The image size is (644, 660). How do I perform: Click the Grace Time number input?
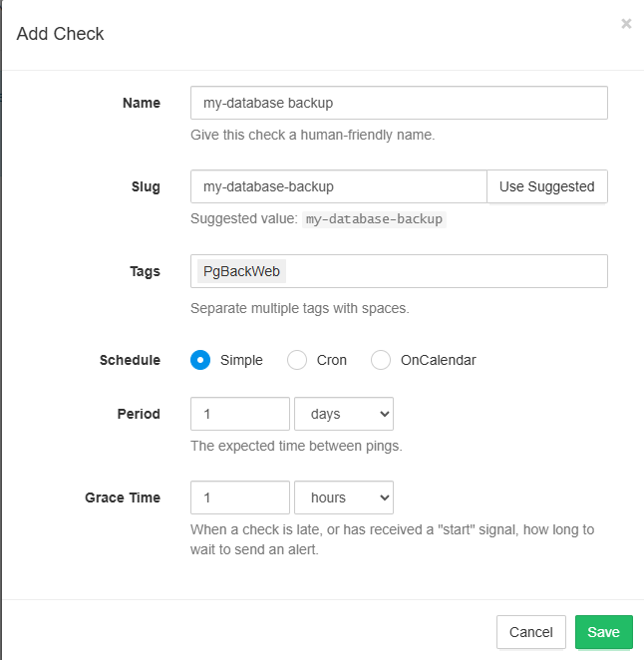(239, 497)
